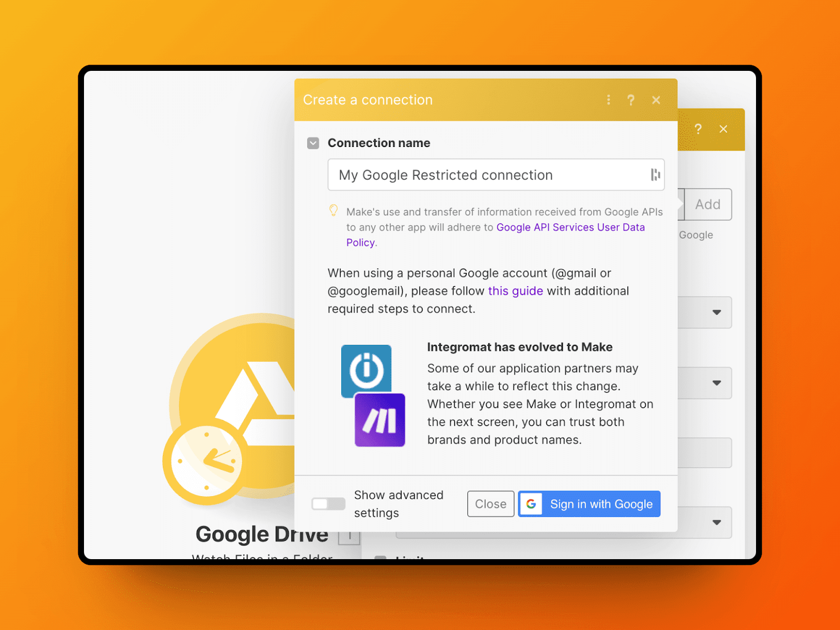
Task: Click the clock trigger icon on Google Drive module
Action: tap(205, 461)
